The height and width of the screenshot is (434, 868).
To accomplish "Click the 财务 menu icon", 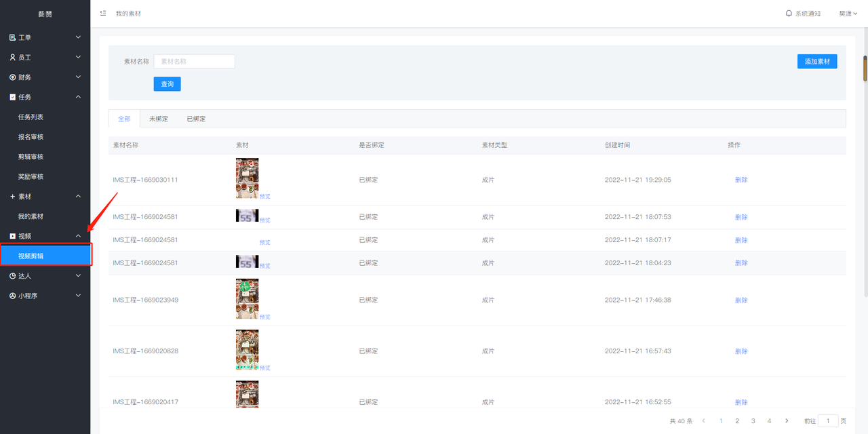I will (x=12, y=77).
